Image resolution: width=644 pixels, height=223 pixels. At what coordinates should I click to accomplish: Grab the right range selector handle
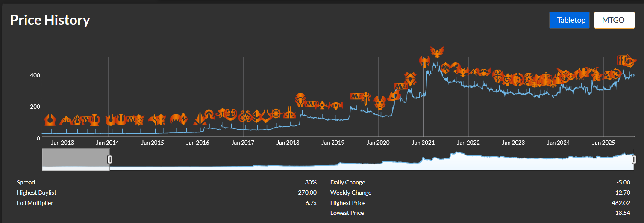pos(634,159)
